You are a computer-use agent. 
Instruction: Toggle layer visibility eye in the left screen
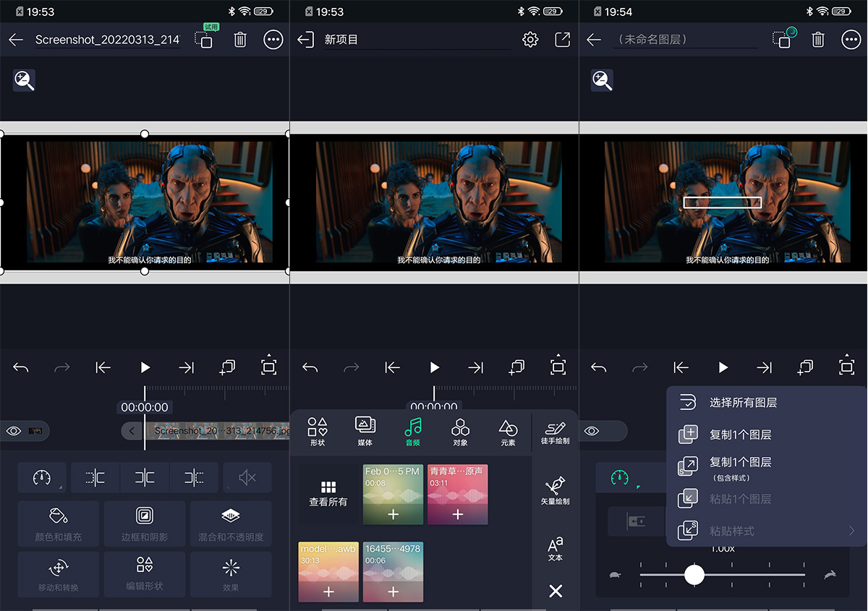[14, 431]
